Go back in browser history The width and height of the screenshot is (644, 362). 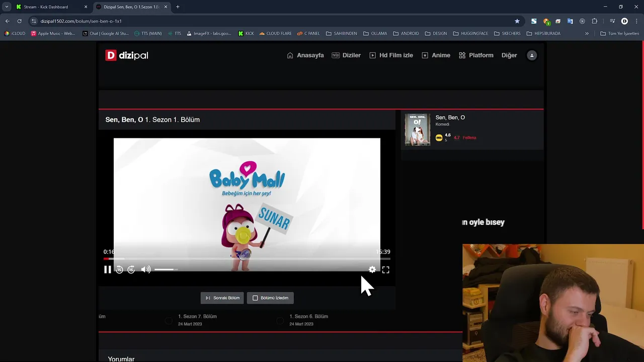(7, 21)
